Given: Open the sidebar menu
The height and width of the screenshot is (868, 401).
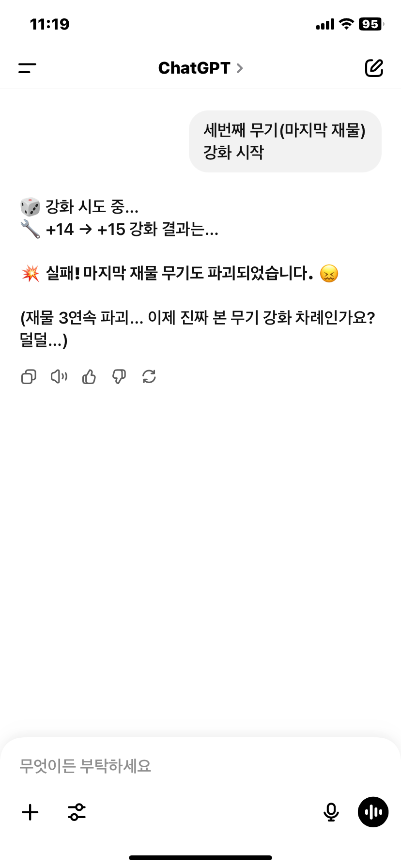Looking at the screenshot, I should (x=27, y=68).
